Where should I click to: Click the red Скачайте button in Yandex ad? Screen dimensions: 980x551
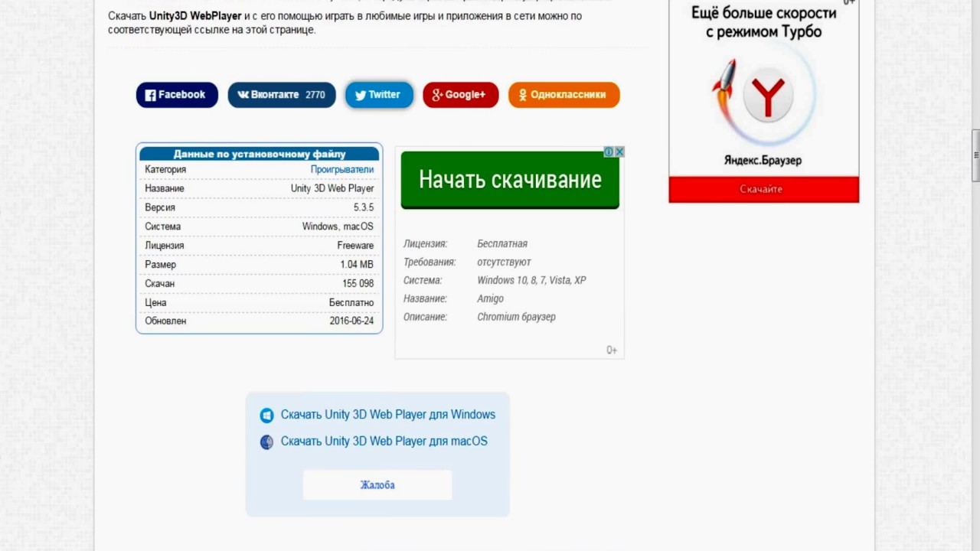763,189
